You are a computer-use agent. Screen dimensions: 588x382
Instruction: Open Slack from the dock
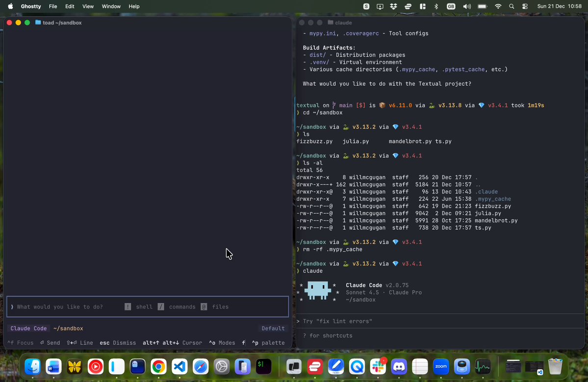tap(378, 366)
